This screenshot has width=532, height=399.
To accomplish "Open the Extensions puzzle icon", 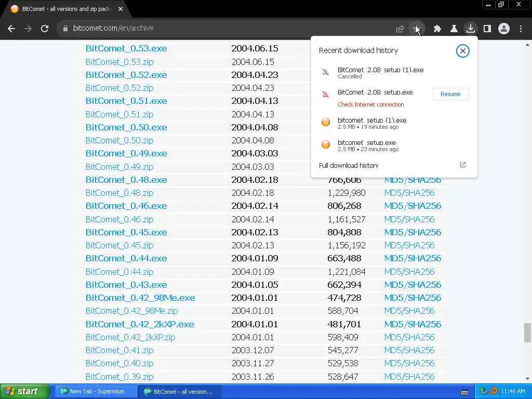I will tap(437, 29).
